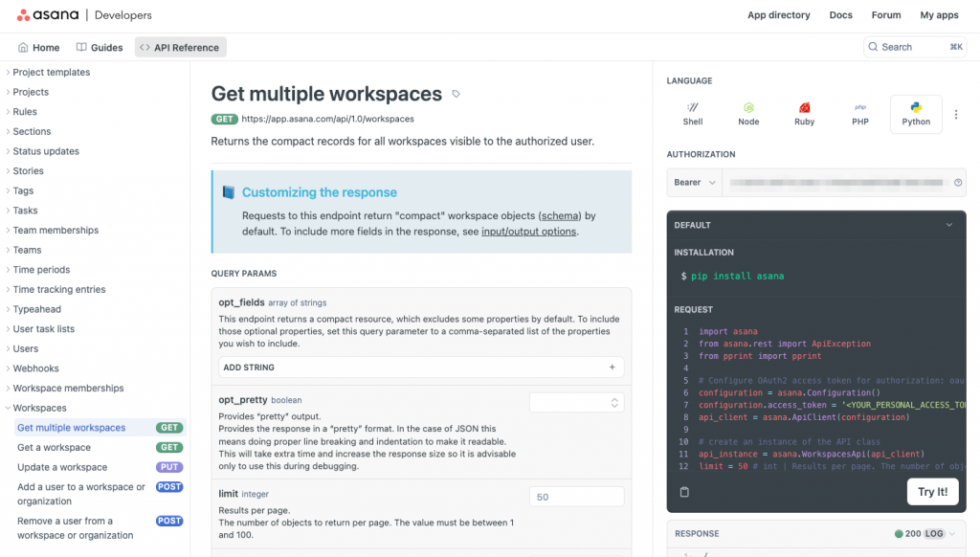980x557 pixels.
Task: Add a string to opt_fields
Action: tap(421, 368)
